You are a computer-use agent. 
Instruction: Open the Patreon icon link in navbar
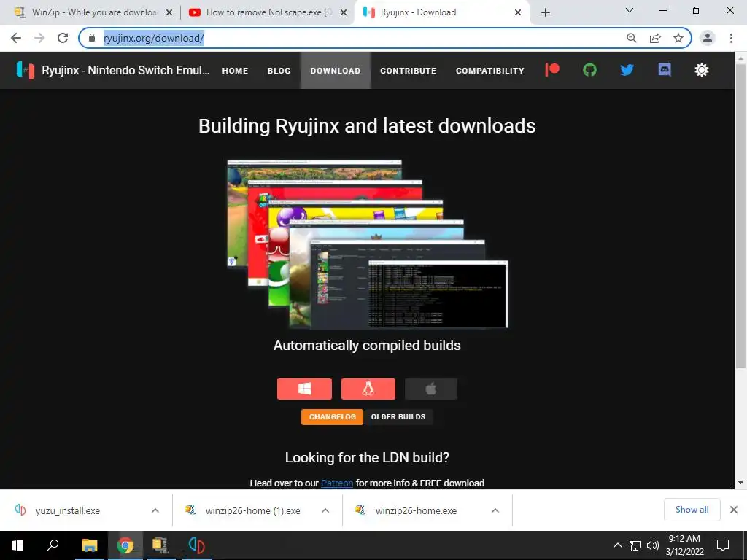pyautogui.click(x=552, y=70)
